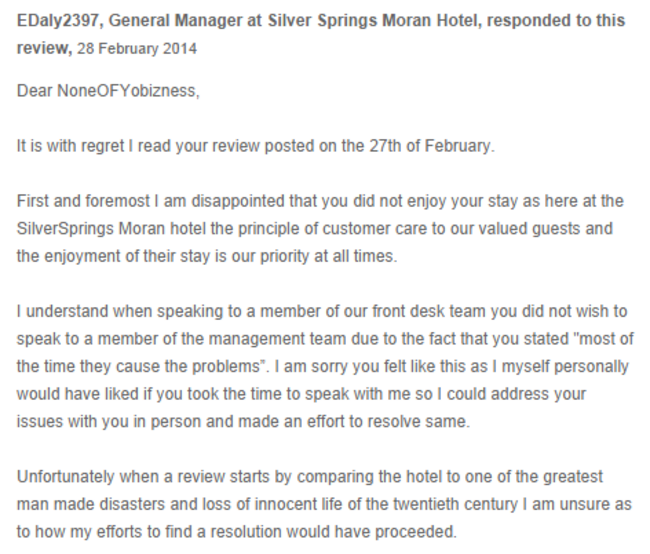The height and width of the screenshot is (554, 650).
Task: Click the words First and foremost
Action: (83, 201)
